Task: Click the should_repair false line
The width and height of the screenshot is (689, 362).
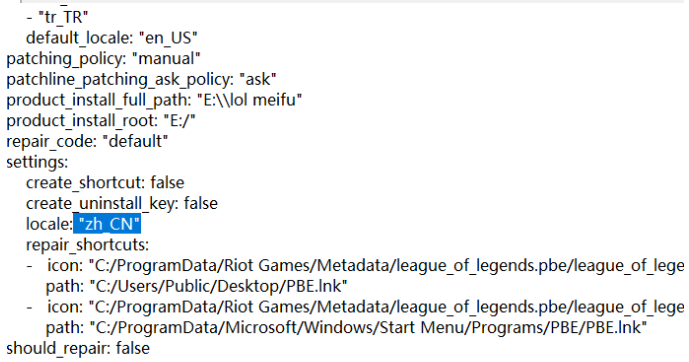Action: tap(78, 348)
